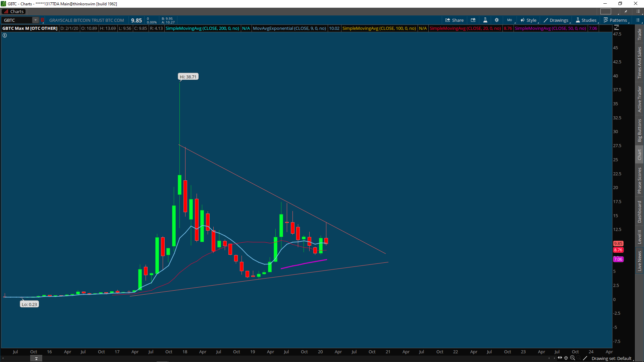The image size is (644, 362).
Task: Click the chart alert info icon
Action: pos(5,35)
